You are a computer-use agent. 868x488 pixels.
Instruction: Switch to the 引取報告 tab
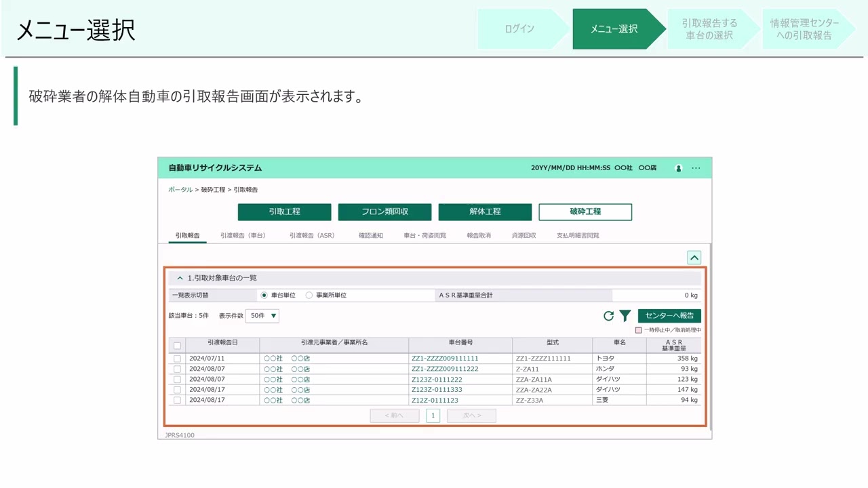[188, 236]
